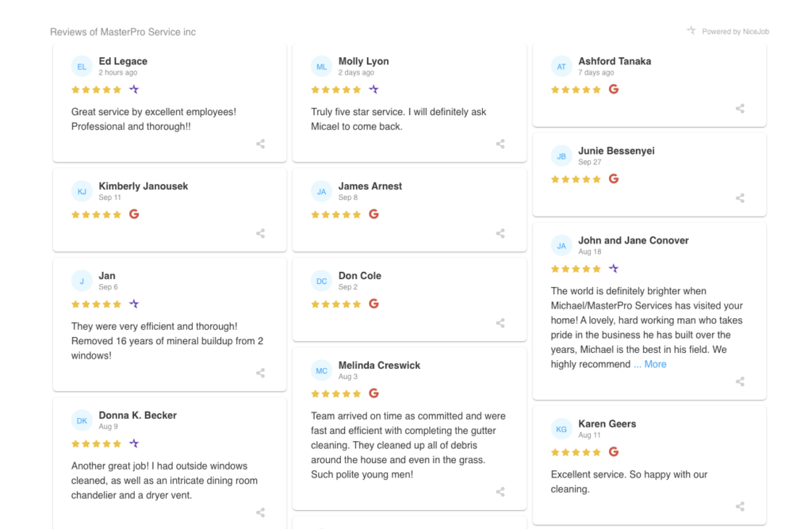Expand the Conover review with More link

click(650, 364)
